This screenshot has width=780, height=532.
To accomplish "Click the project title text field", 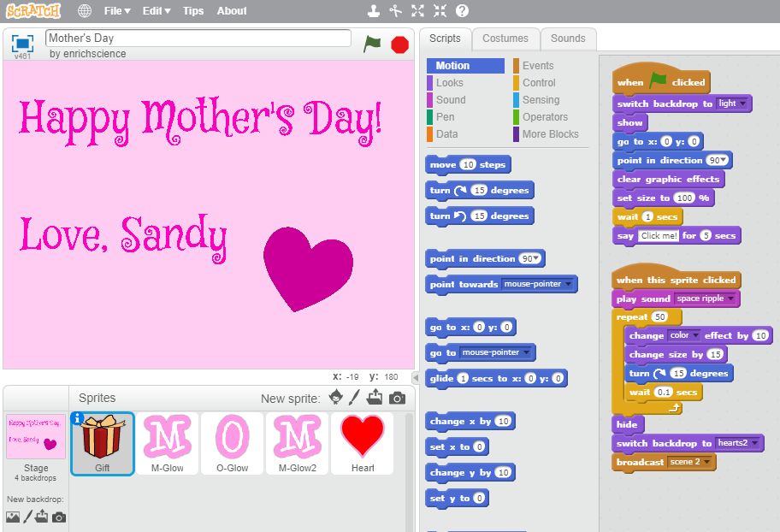I will pyautogui.click(x=198, y=38).
